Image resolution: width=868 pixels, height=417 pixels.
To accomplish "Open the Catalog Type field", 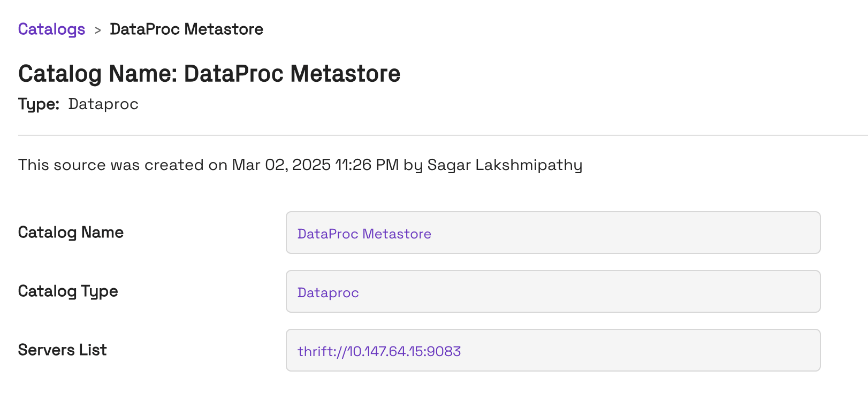I will click(589, 291).
